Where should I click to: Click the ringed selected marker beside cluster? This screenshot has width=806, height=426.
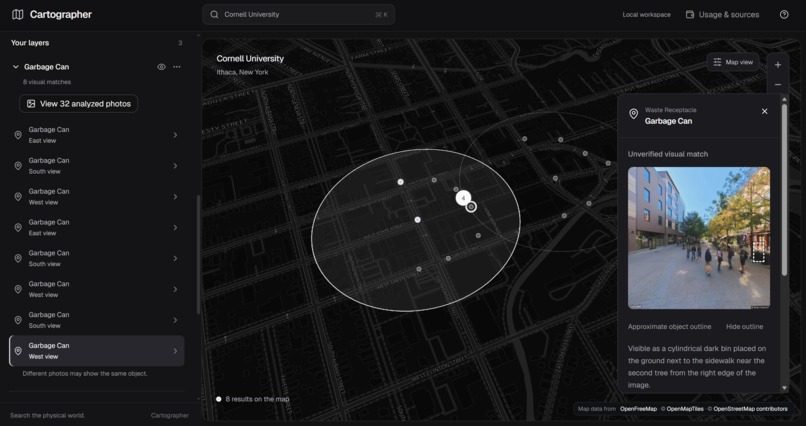(471, 207)
